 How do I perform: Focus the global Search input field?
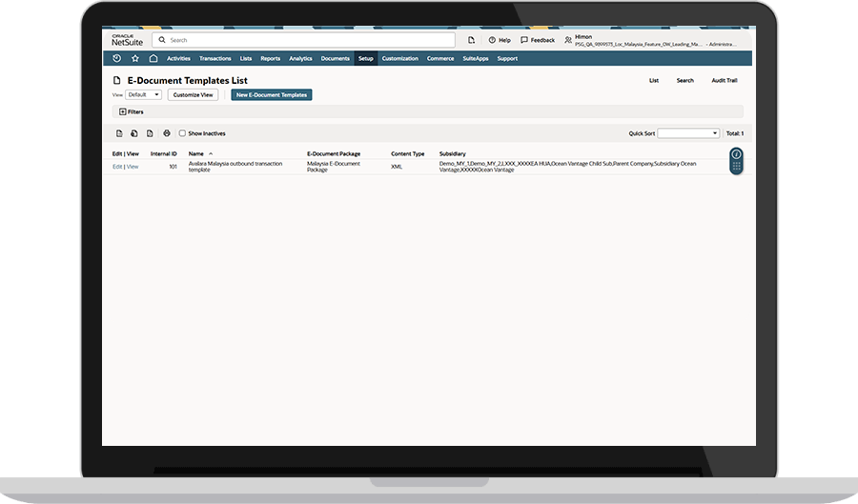pyautogui.click(x=304, y=40)
